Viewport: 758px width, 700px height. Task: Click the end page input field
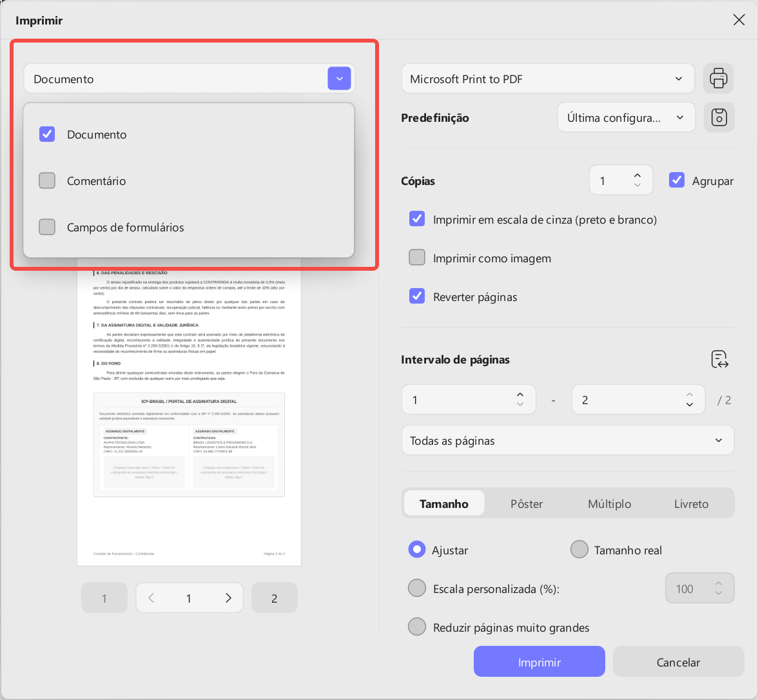click(x=638, y=400)
